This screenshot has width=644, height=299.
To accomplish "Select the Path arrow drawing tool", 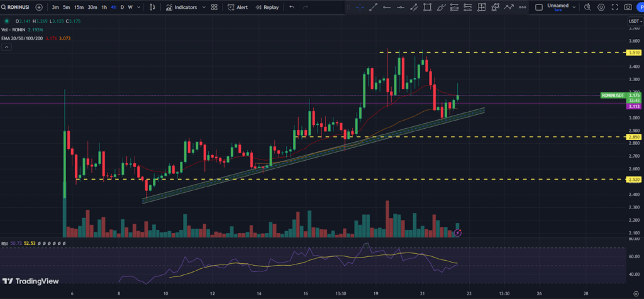I will (x=509, y=7).
